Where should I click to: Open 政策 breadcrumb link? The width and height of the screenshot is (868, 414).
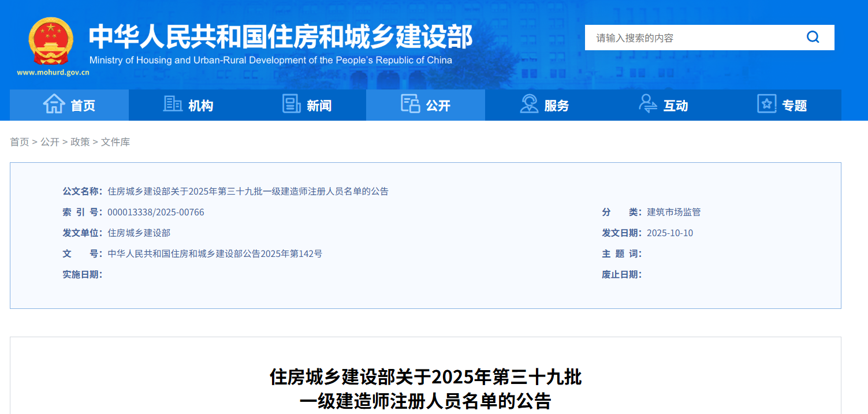(80, 142)
